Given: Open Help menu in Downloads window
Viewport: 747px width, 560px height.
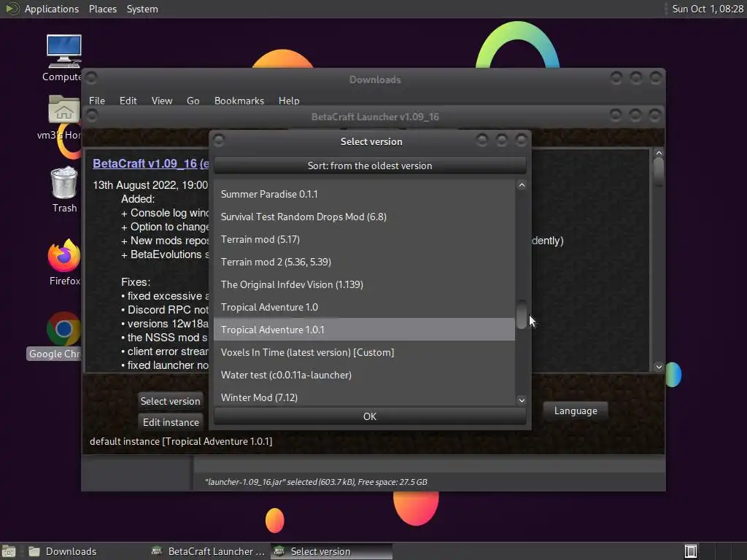Looking at the screenshot, I should pos(289,101).
